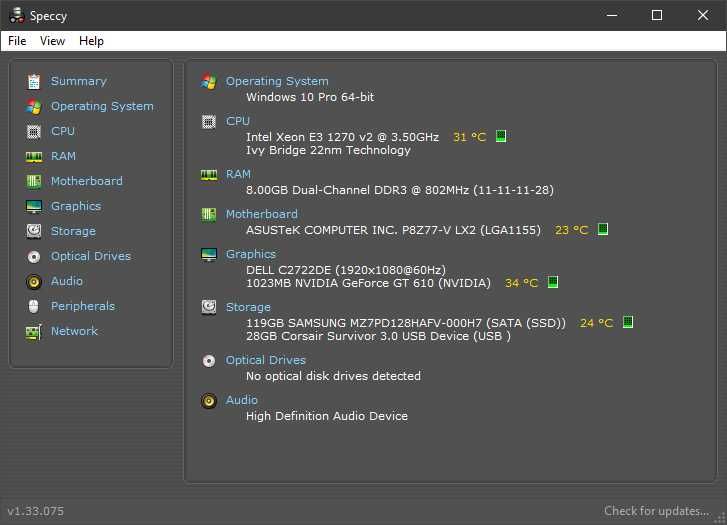
Task: Open the File menu
Action: tap(17, 41)
